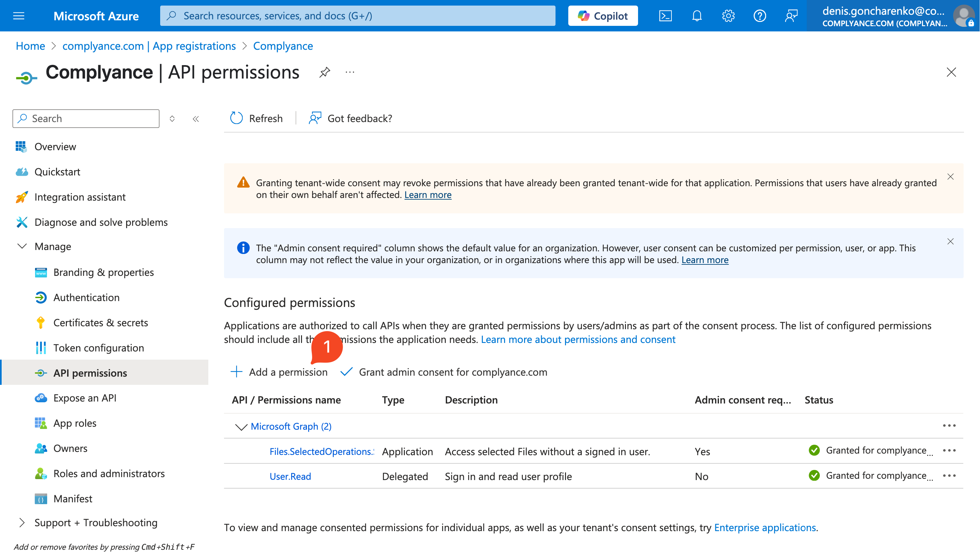Screen dimensions: 980x555
Task: Open the Cloud Shell terminal icon
Action: pyautogui.click(x=665, y=16)
